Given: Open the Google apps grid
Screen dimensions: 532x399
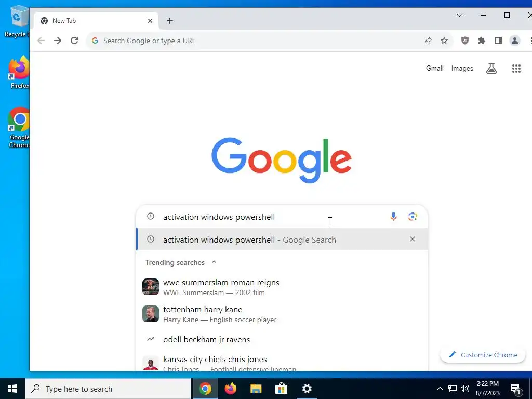Looking at the screenshot, I should tap(516, 69).
